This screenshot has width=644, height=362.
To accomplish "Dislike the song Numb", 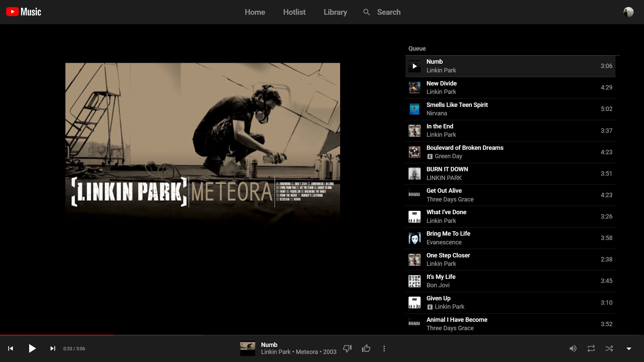I will click(x=347, y=349).
